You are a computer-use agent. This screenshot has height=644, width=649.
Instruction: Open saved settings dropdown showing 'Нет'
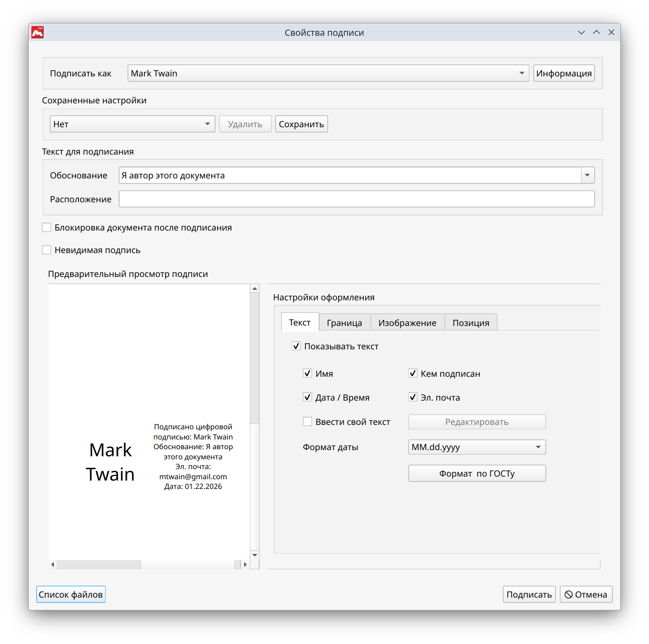coord(132,124)
